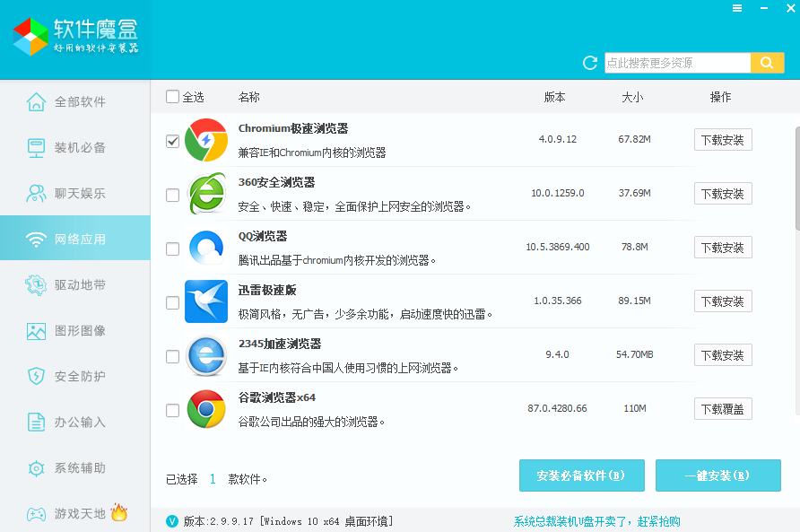This screenshot has width=800, height=532.
Task: Click the gear icon for 驱动地带
Action: [36, 285]
